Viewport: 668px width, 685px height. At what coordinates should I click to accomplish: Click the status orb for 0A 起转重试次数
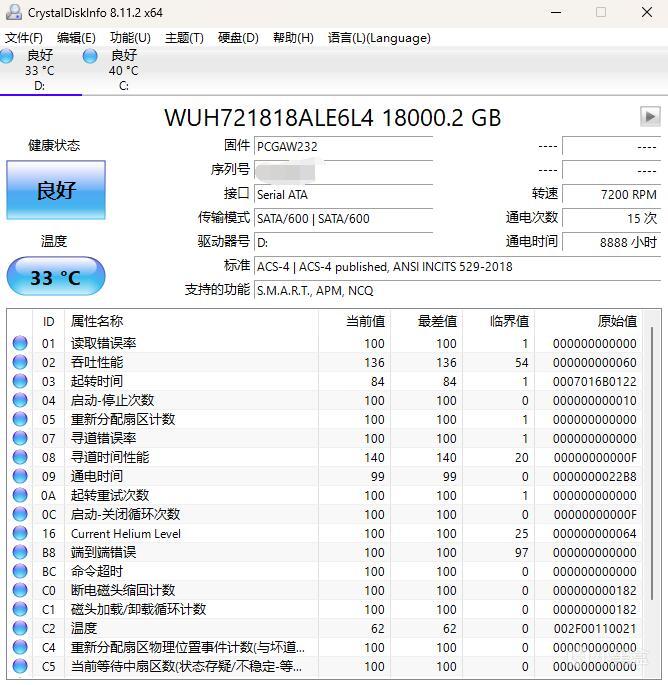20,495
